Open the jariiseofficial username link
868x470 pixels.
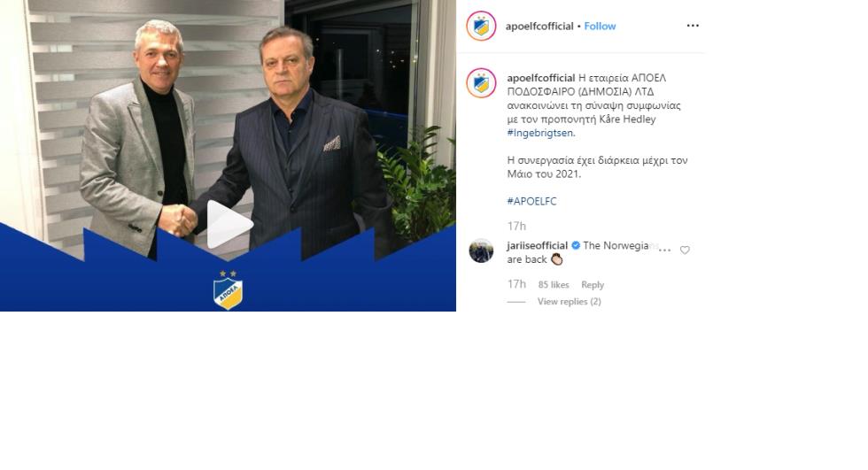tap(538, 245)
